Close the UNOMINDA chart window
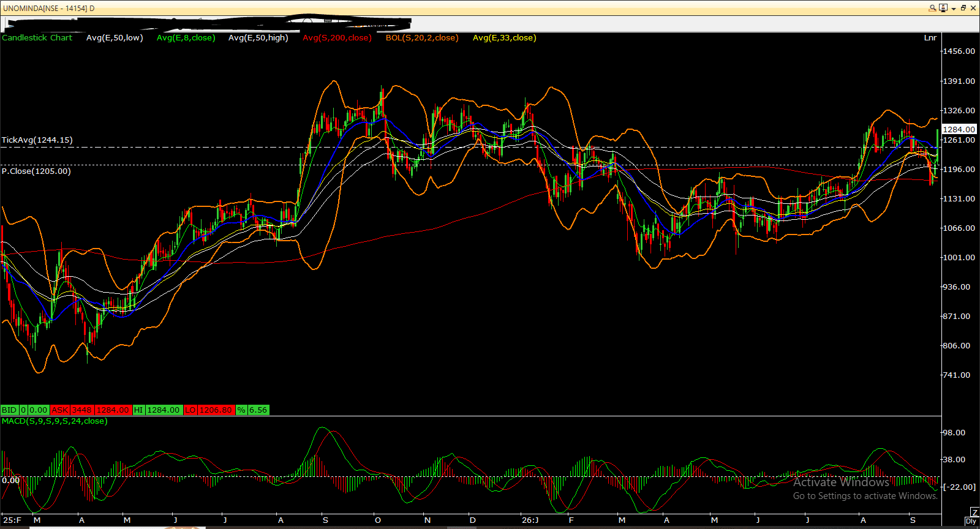The image size is (980, 529). (973, 8)
